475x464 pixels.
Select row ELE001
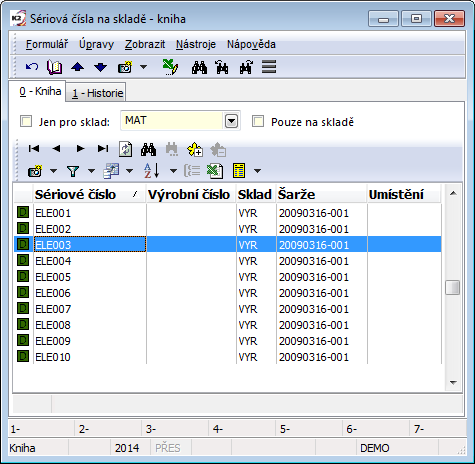click(x=228, y=213)
